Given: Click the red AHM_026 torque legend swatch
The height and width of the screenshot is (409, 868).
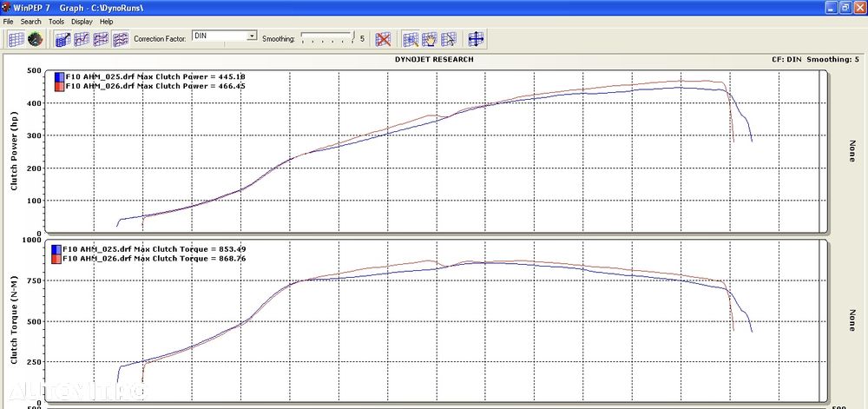Looking at the screenshot, I should (x=56, y=259).
